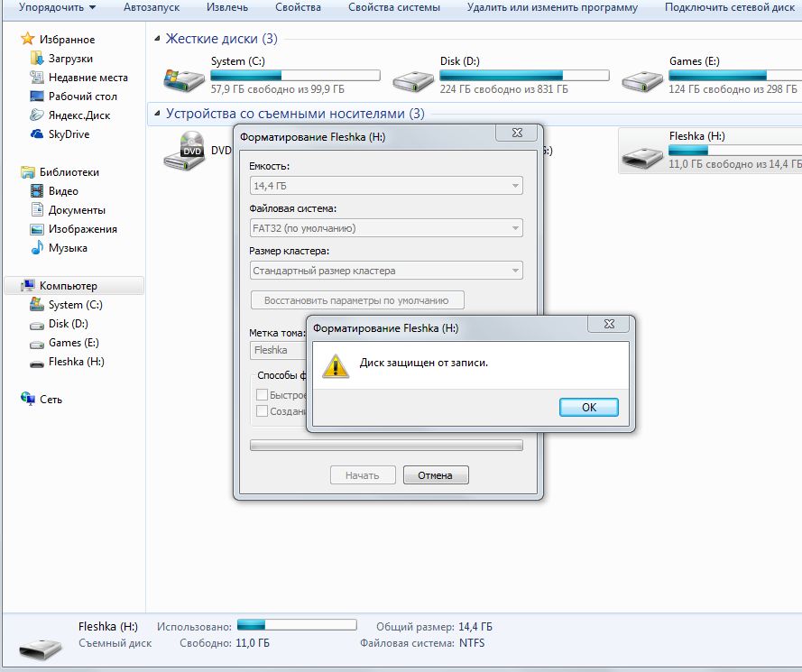802x672 pixels.
Task: Click the Метка тома input field
Action: coord(279,350)
